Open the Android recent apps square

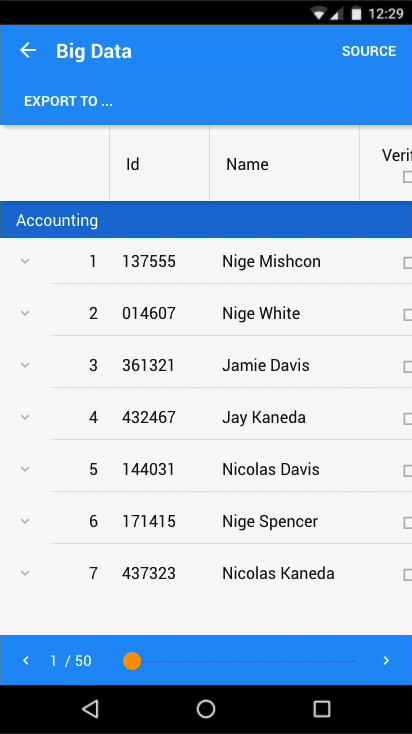[x=322, y=709]
